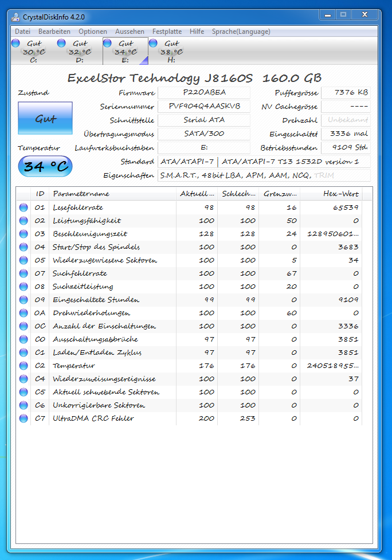Click the Aktuell column header
Viewport: 392px width, 560px height.
(x=197, y=194)
